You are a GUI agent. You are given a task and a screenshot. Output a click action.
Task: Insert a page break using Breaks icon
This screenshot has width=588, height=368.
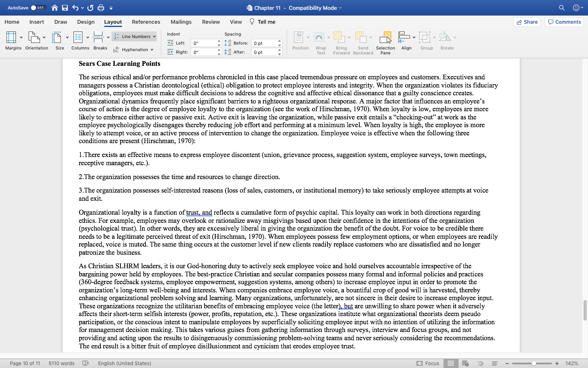click(98, 37)
